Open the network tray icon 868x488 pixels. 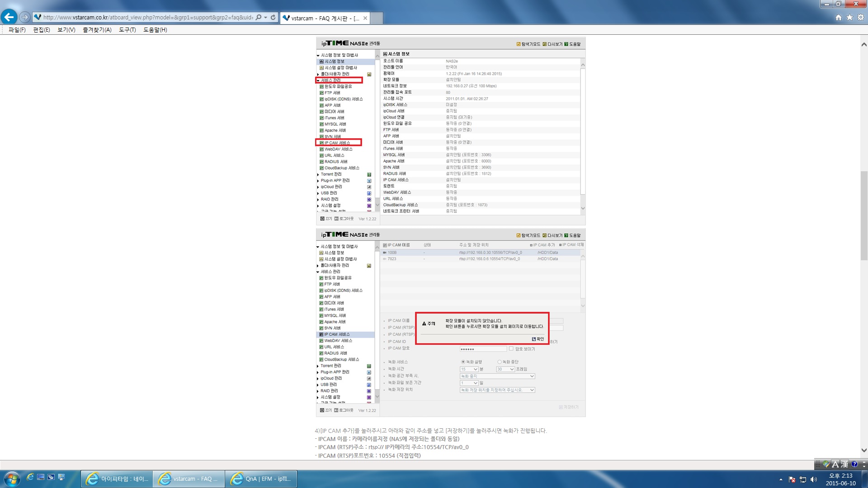coord(803,479)
